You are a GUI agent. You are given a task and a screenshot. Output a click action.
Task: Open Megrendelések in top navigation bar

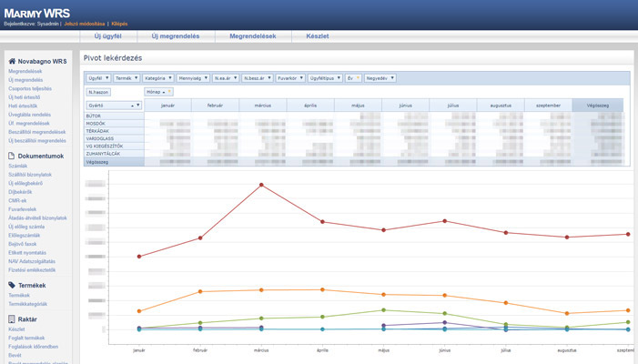coord(253,35)
